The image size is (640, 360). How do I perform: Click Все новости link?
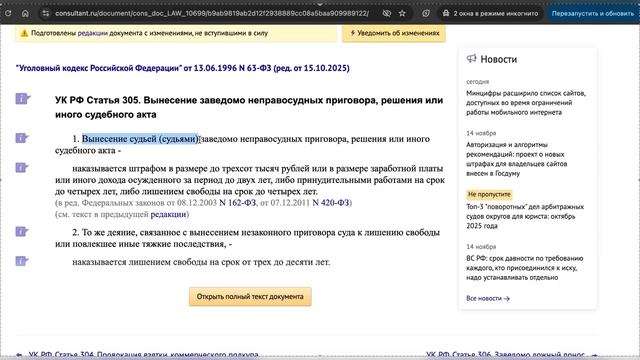click(x=488, y=298)
